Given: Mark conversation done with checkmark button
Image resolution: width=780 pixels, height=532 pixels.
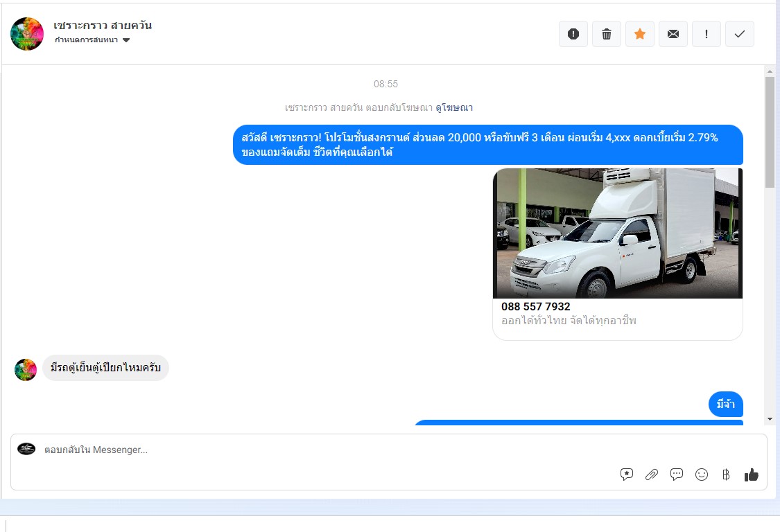Looking at the screenshot, I should [740, 34].
